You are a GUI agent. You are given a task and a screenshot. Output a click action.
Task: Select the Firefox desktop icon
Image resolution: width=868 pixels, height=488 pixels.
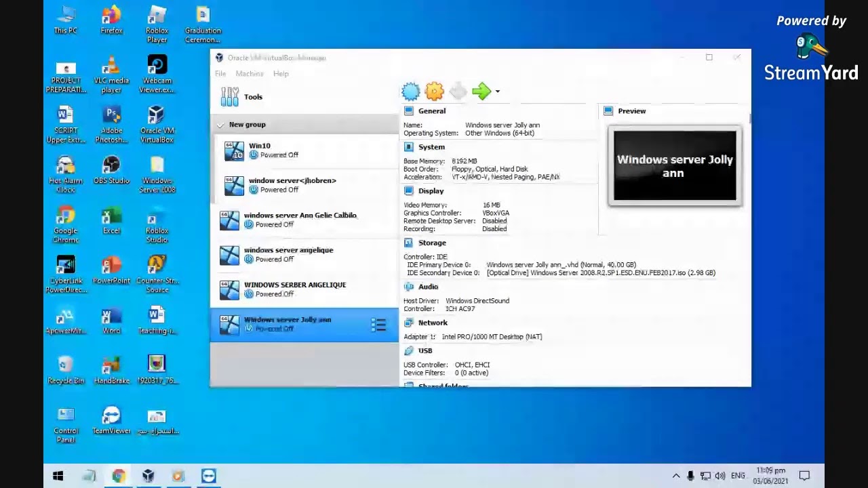pos(111,20)
